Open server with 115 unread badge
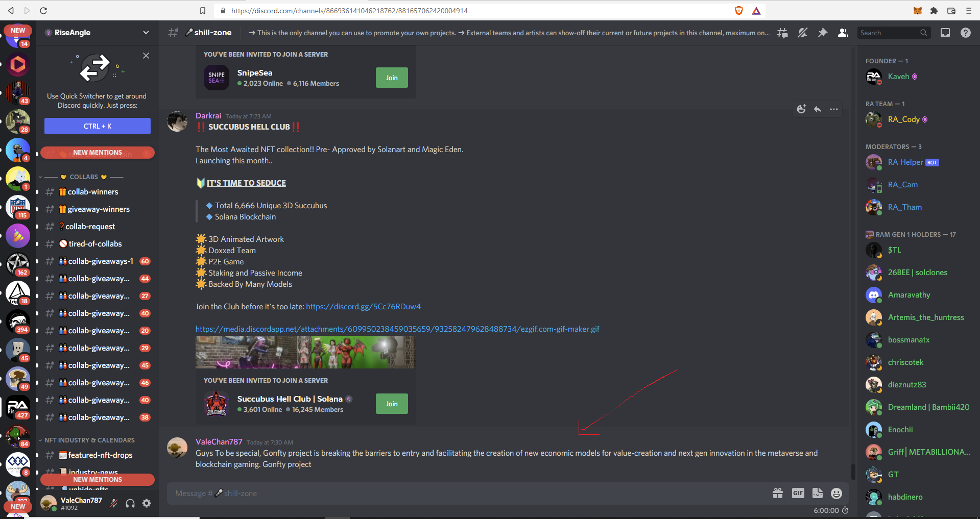Image resolution: width=980 pixels, height=519 pixels. pyautogui.click(x=18, y=207)
